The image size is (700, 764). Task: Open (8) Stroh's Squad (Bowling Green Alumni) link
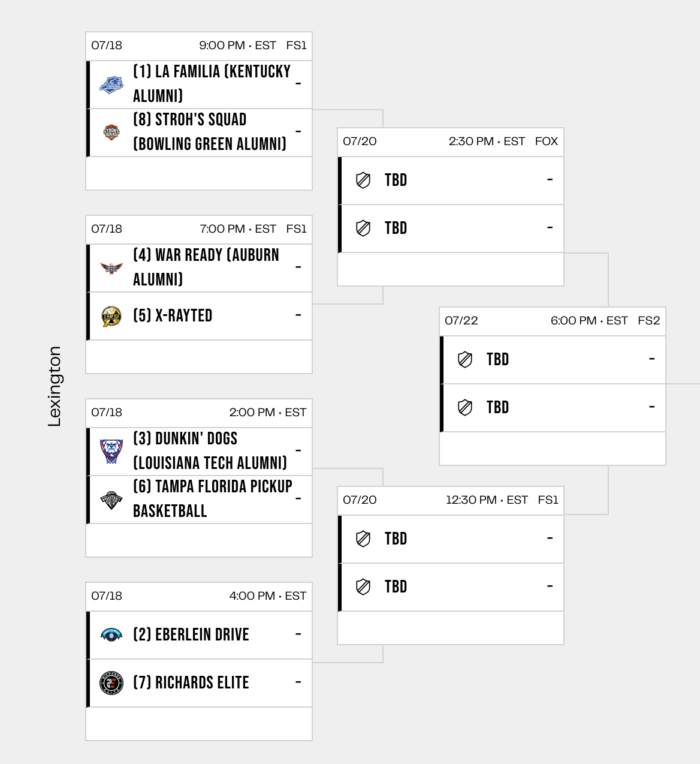click(209, 132)
